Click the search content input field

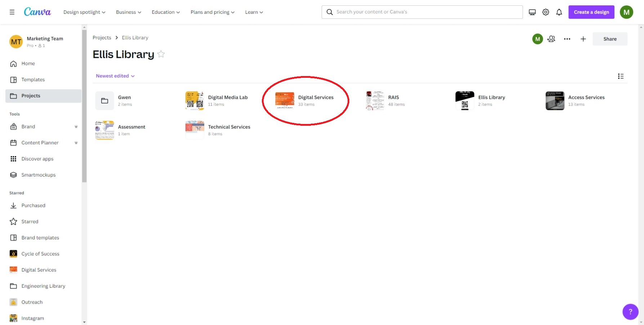[427, 12]
